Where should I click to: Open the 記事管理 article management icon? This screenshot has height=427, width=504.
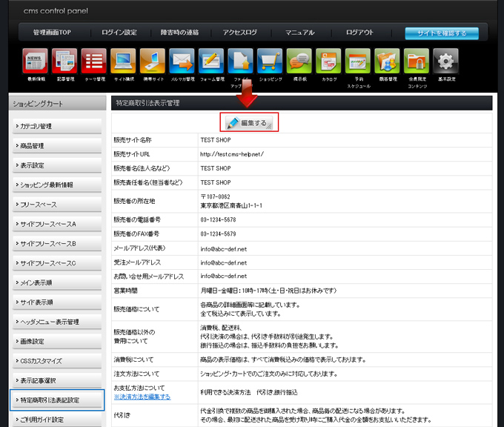click(64, 61)
